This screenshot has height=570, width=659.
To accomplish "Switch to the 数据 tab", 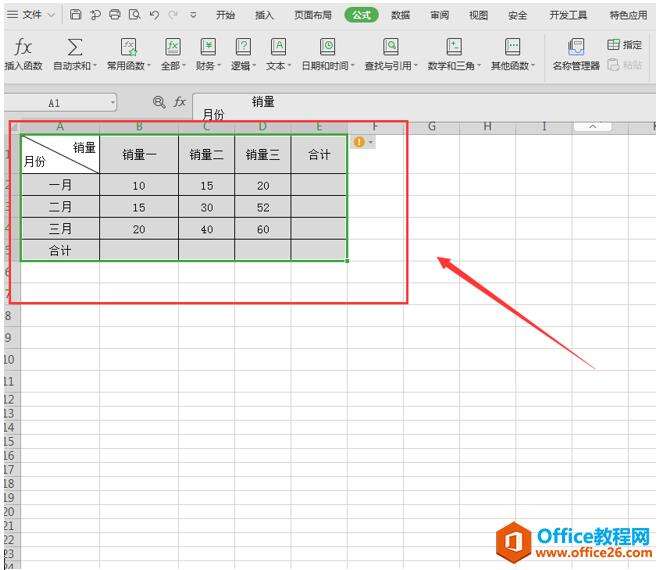I will (x=400, y=15).
